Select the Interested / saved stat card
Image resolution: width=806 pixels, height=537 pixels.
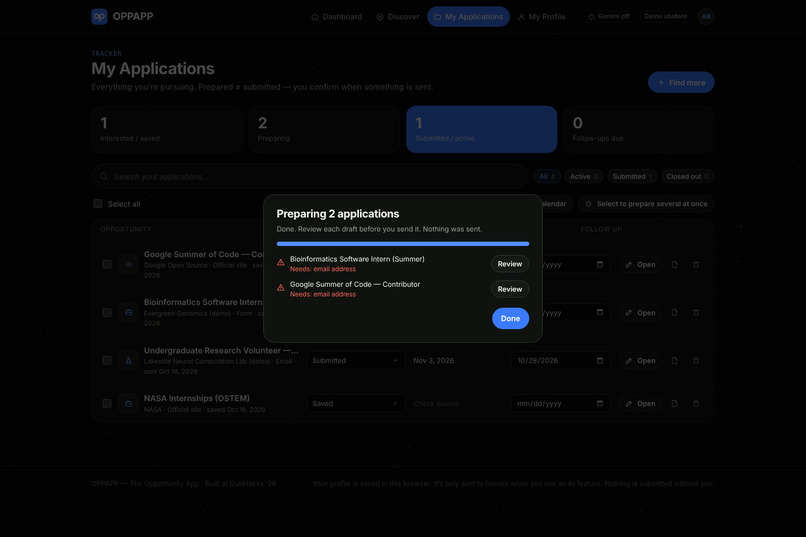(x=167, y=129)
